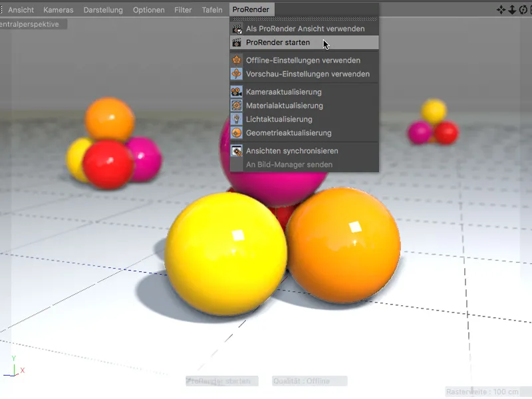Click the ProRender starten viewport button
This screenshot has height=399, width=532.
[x=222, y=381]
